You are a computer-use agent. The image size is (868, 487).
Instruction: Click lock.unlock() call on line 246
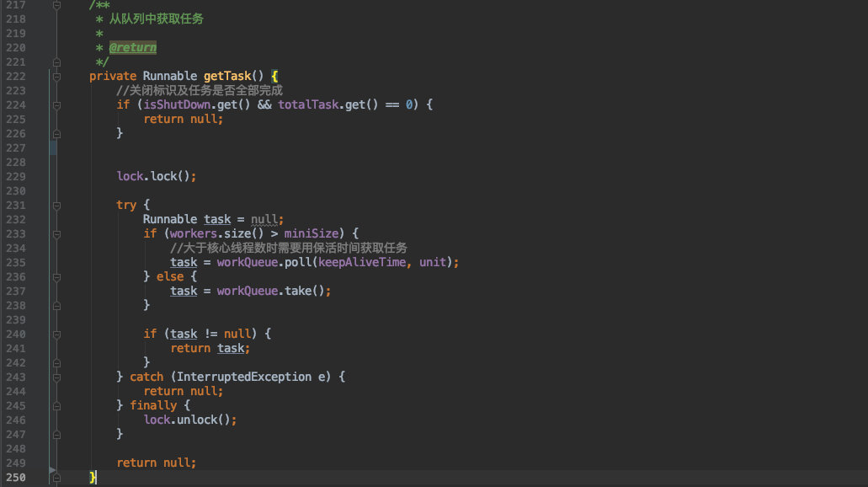190,420
